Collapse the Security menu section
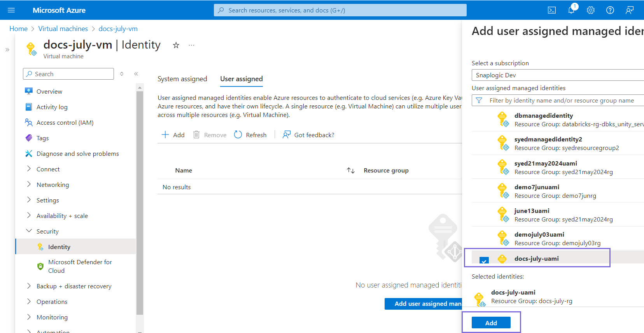The width and height of the screenshot is (644, 333). point(29,231)
